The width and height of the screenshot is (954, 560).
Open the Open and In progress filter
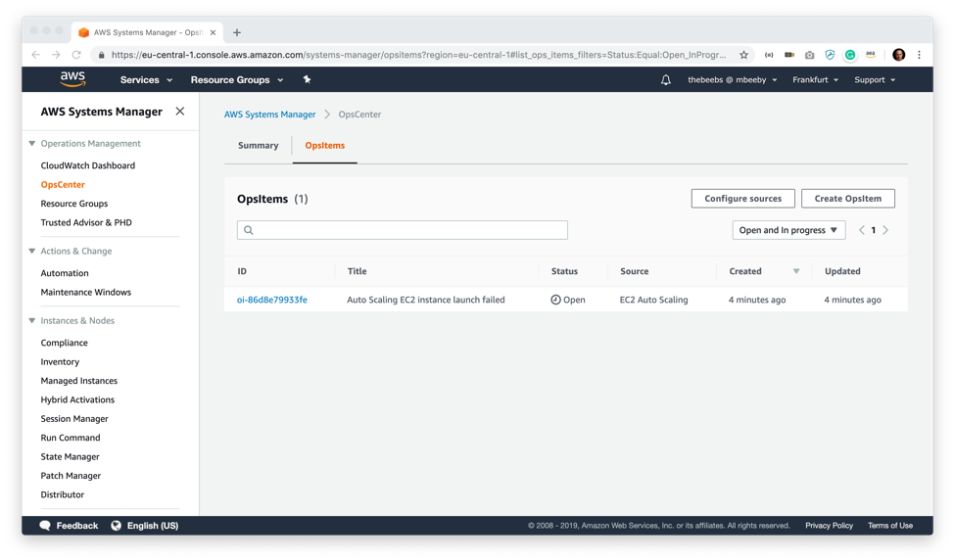point(788,230)
